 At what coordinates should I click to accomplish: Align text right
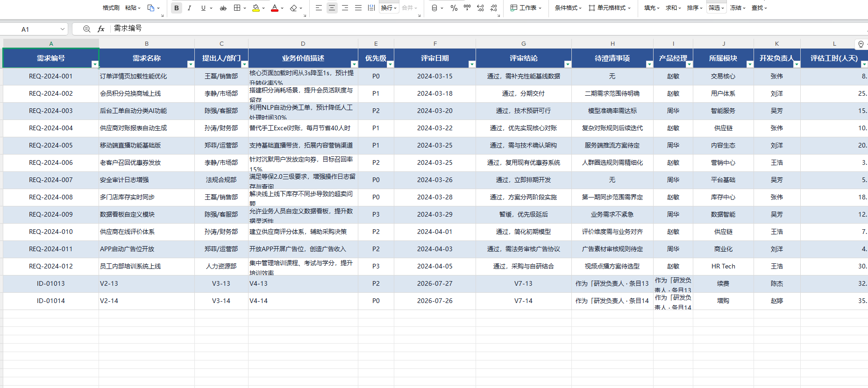point(345,8)
